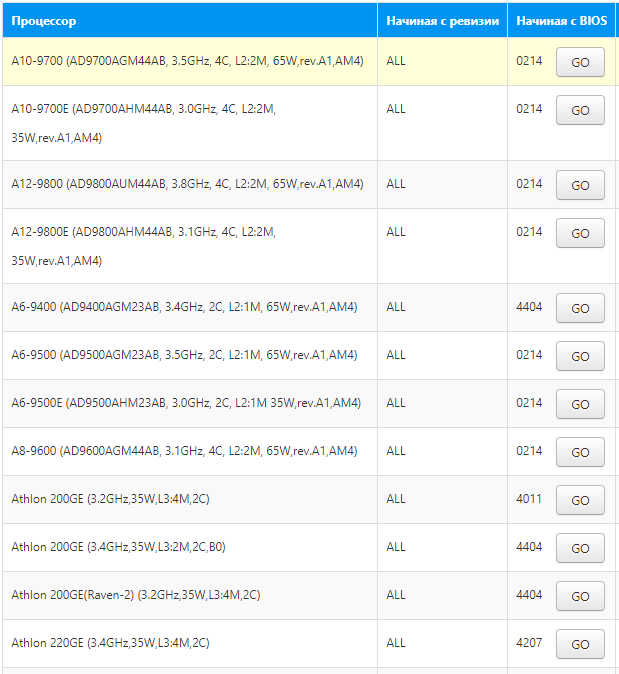The width and height of the screenshot is (619, 674).
Task: Click GO for Athlon 200GE L3:4M 4011 row
Action: coord(580,500)
